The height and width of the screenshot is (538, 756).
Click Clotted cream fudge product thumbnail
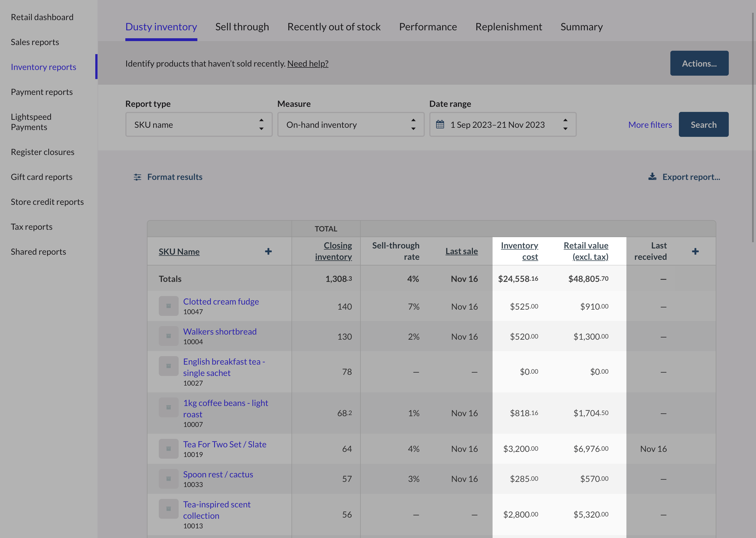point(168,306)
